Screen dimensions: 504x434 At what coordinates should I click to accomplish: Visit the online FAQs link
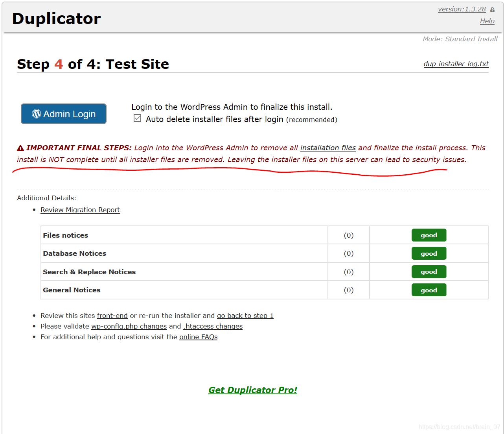(199, 337)
